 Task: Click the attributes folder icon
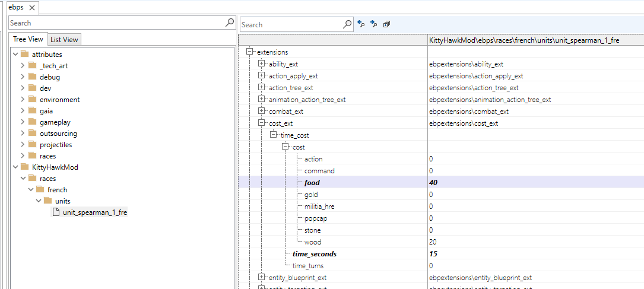click(x=24, y=54)
